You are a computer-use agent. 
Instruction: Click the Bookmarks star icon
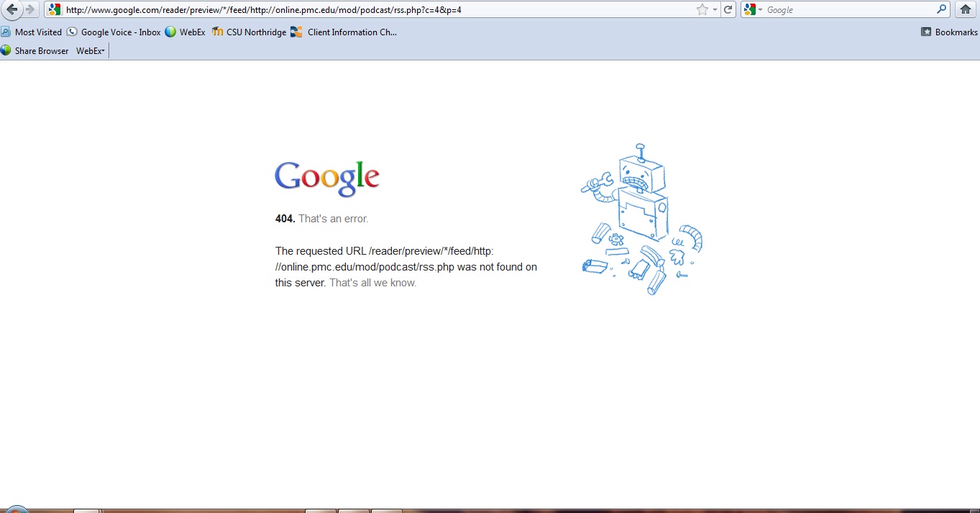(926, 32)
